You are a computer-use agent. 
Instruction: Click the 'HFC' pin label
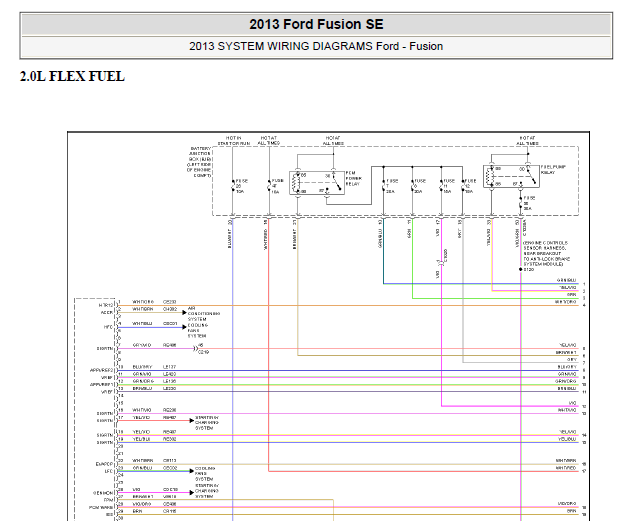pyautogui.click(x=108, y=327)
